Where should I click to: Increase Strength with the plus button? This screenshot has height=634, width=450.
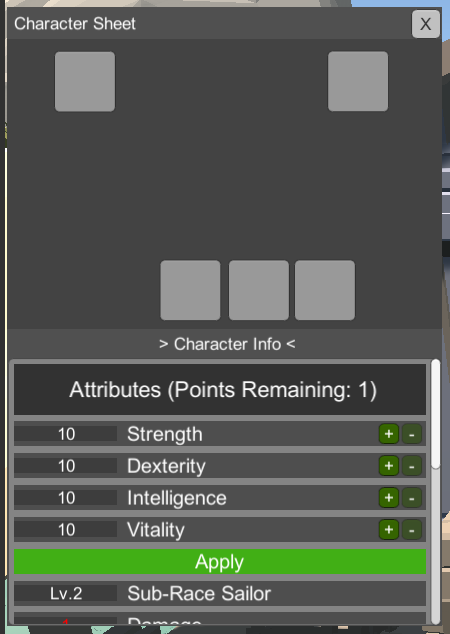pyautogui.click(x=389, y=434)
